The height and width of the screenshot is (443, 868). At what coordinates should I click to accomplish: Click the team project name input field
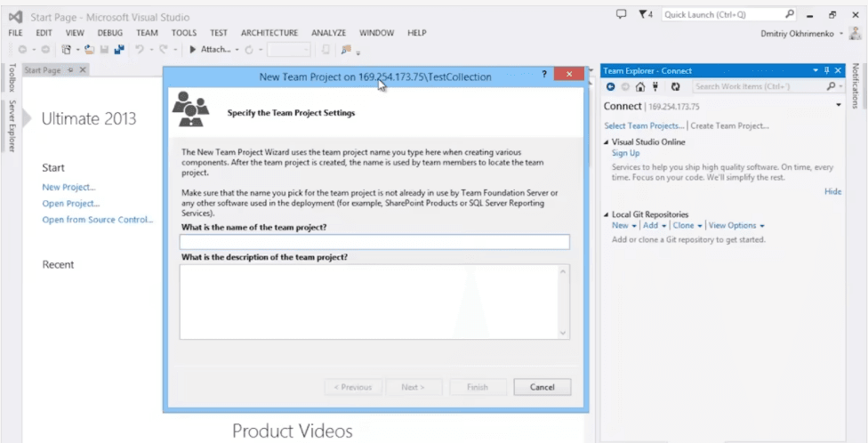(x=374, y=242)
